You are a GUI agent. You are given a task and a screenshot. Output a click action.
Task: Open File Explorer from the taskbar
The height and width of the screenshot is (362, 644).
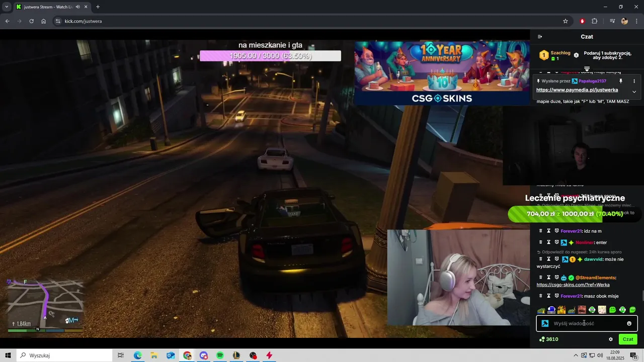tap(154, 355)
